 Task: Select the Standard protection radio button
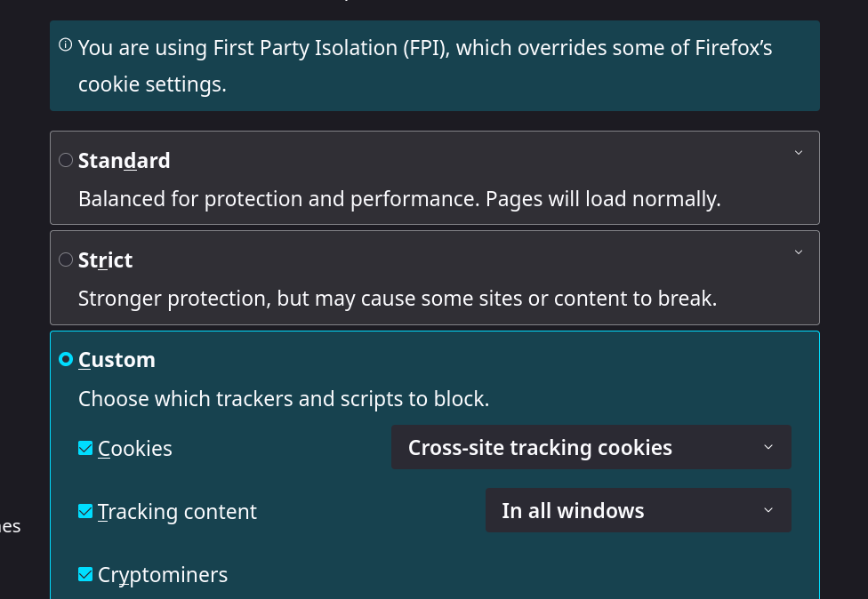coord(66,160)
